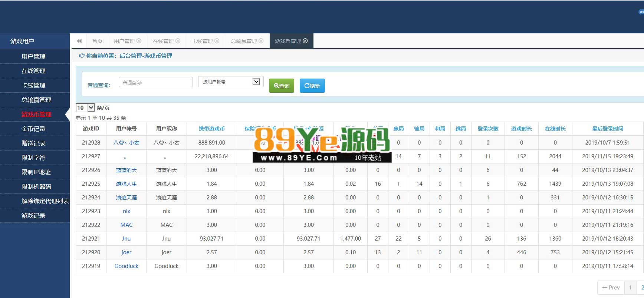Viewport: 644px width, 298px height.
Task: Sort by the 逃局 column header
Action: pyautogui.click(x=461, y=129)
